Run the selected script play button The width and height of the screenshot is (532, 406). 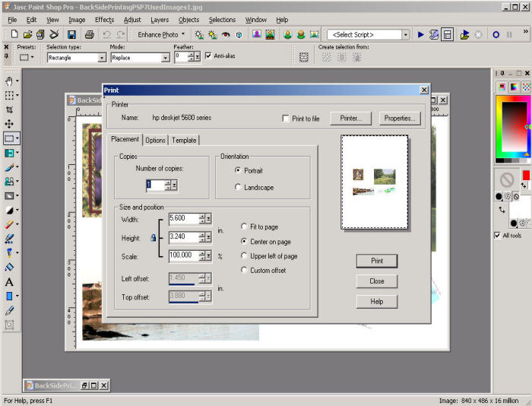(421, 35)
